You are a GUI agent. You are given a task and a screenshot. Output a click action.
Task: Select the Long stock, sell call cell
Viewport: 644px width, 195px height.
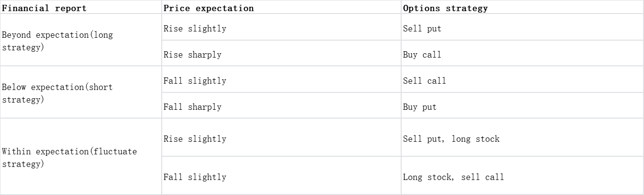453,177
